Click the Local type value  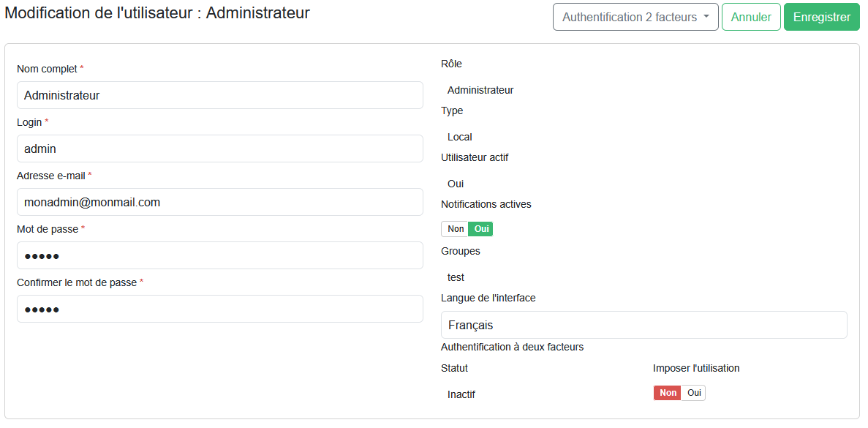pos(459,137)
